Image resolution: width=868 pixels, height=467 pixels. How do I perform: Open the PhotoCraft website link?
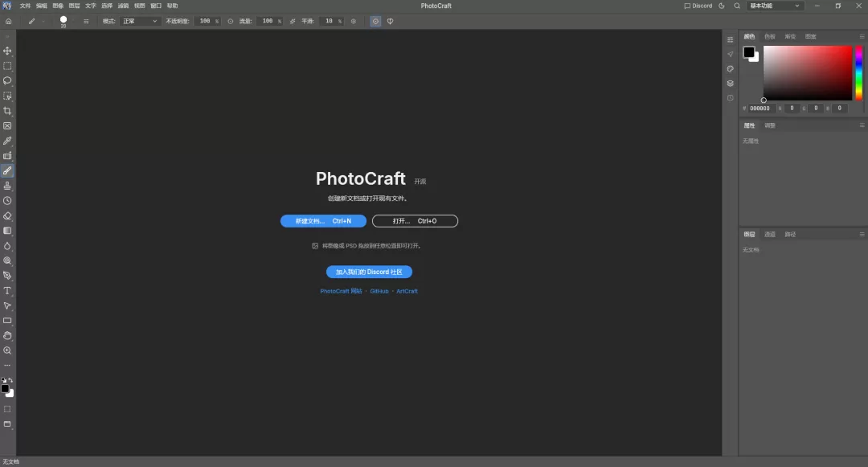pos(341,291)
